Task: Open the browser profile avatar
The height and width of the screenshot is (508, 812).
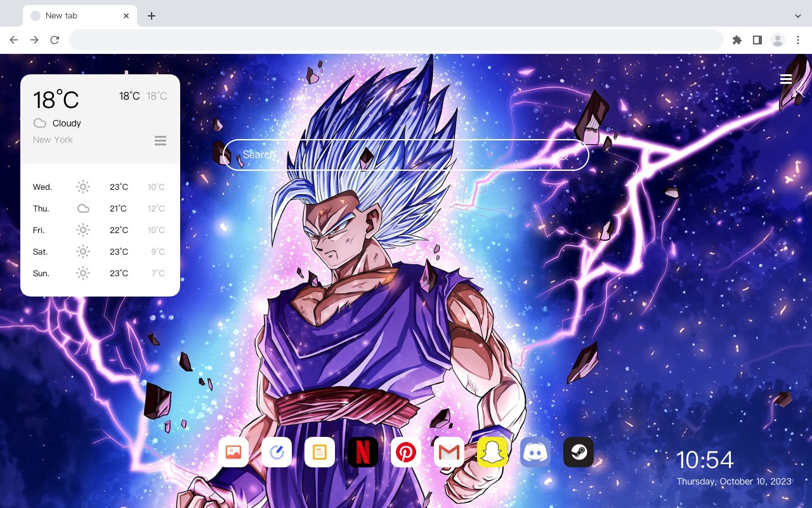Action: (778, 40)
